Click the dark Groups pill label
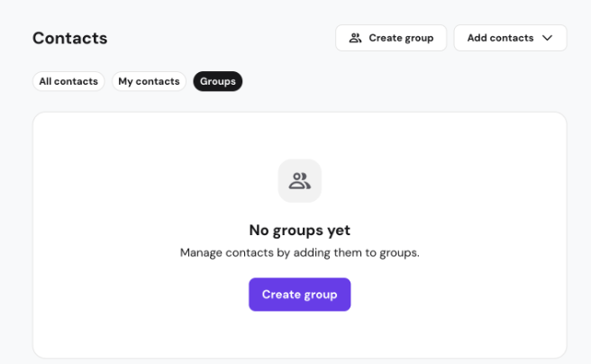This screenshot has width=591, height=364. 218,81
